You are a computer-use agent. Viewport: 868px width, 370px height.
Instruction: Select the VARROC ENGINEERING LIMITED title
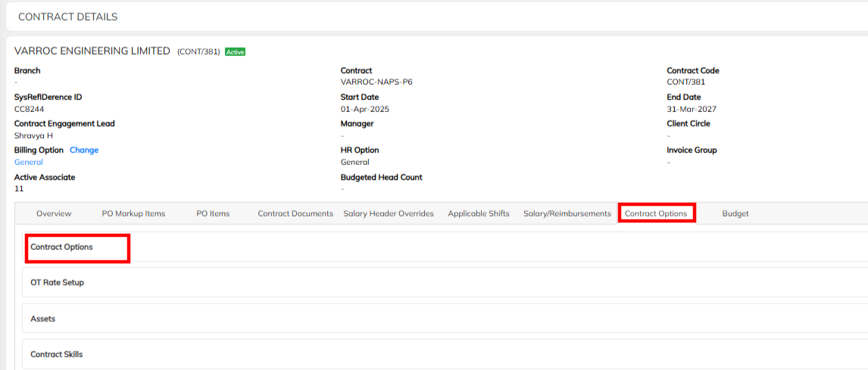click(92, 51)
